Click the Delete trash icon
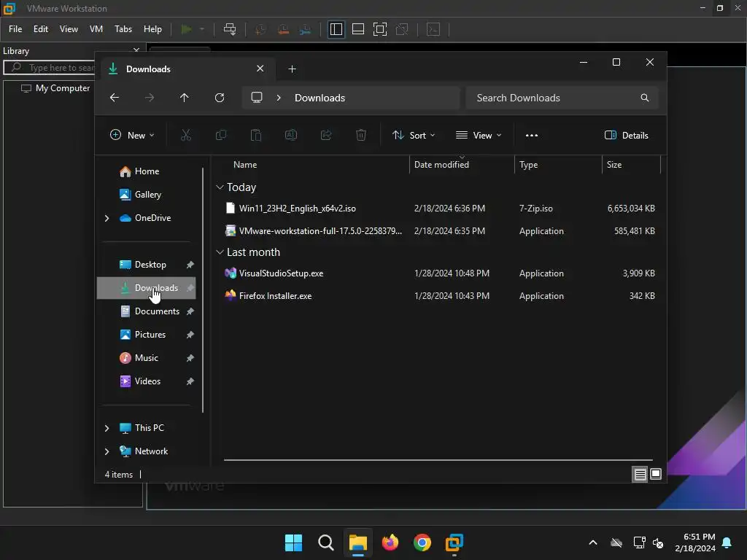This screenshot has height=560, width=747. 361,135
